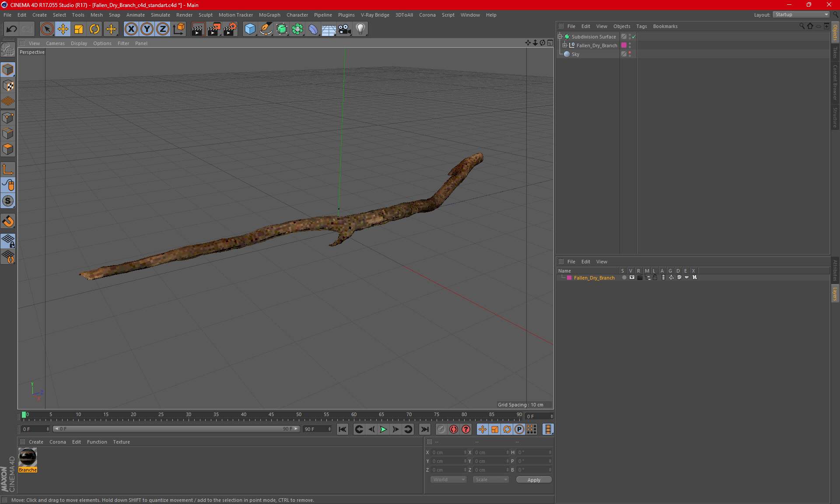This screenshot has height=504, width=840.
Task: Render active view clapperboard icon
Action: [198, 29]
